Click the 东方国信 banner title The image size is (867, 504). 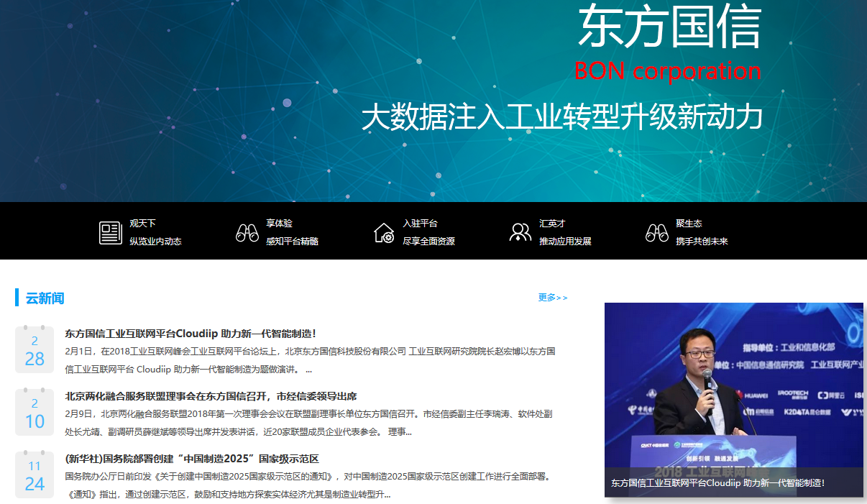pyautogui.click(x=669, y=27)
